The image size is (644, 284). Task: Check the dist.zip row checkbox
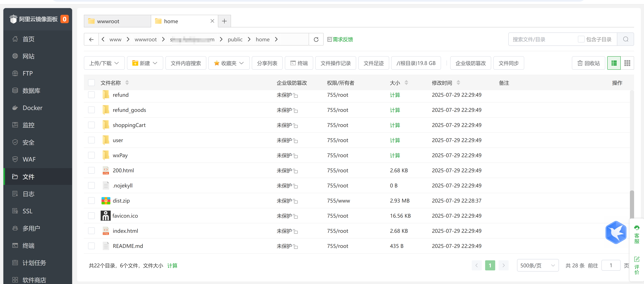click(x=91, y=201)
